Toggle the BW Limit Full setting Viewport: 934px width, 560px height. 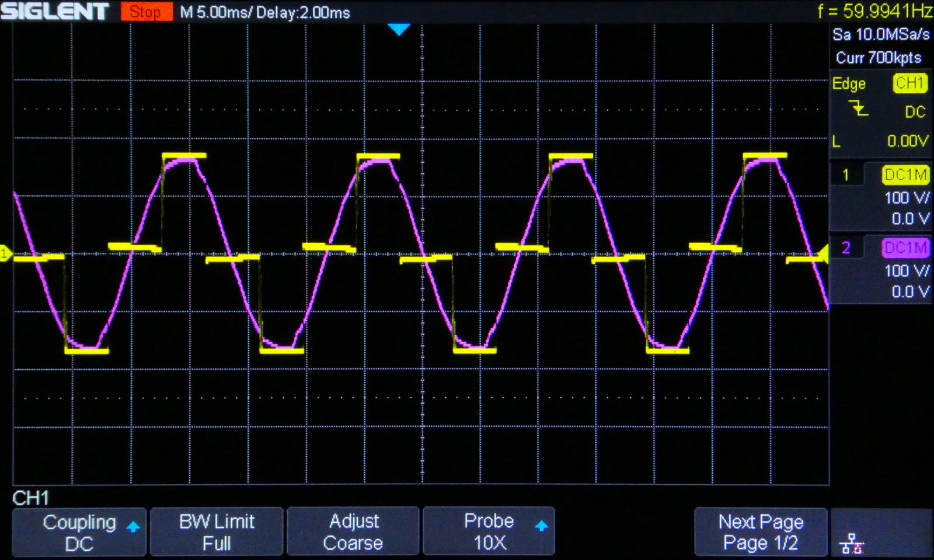pyautogui.click(x=217, y=532)
